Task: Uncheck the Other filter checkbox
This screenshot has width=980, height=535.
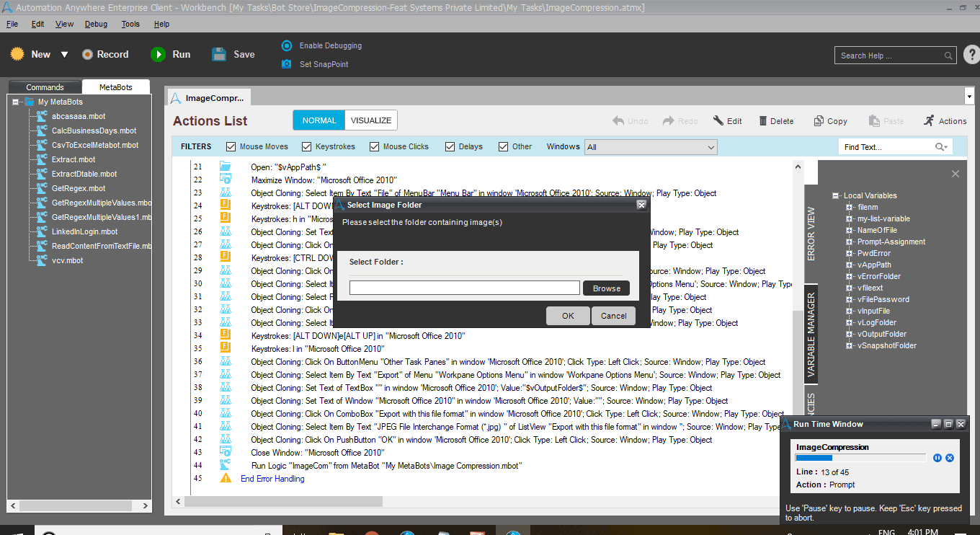Action: click(x=504, y=146)
